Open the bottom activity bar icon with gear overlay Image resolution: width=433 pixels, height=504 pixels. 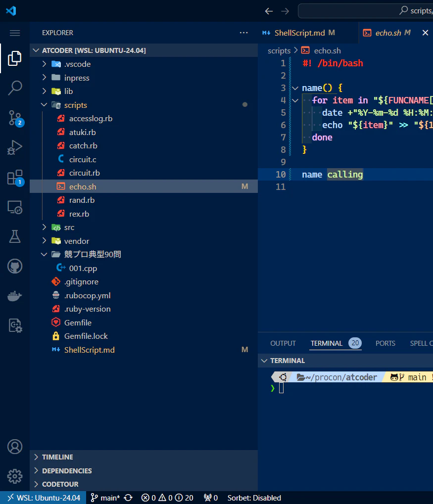(15, 325)
